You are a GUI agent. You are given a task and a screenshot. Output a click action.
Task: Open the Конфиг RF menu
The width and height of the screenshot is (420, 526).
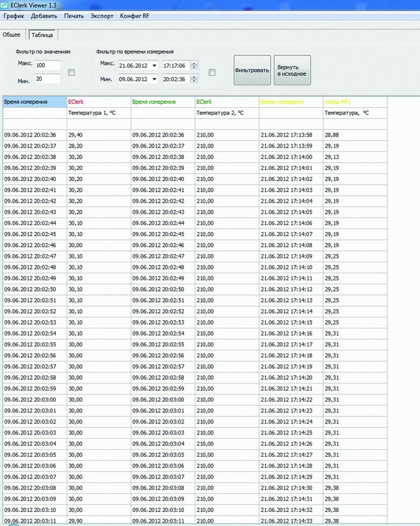click(x=135, y=16)
